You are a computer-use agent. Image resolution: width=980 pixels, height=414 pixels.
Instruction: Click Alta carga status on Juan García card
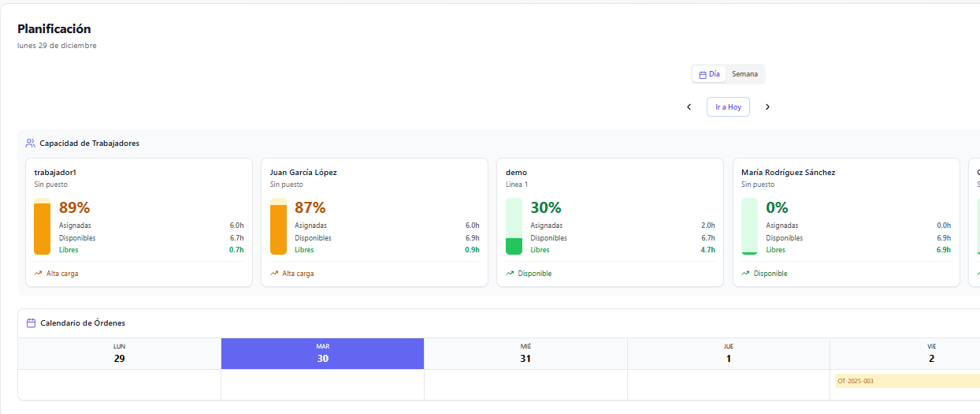click(299, 274)
